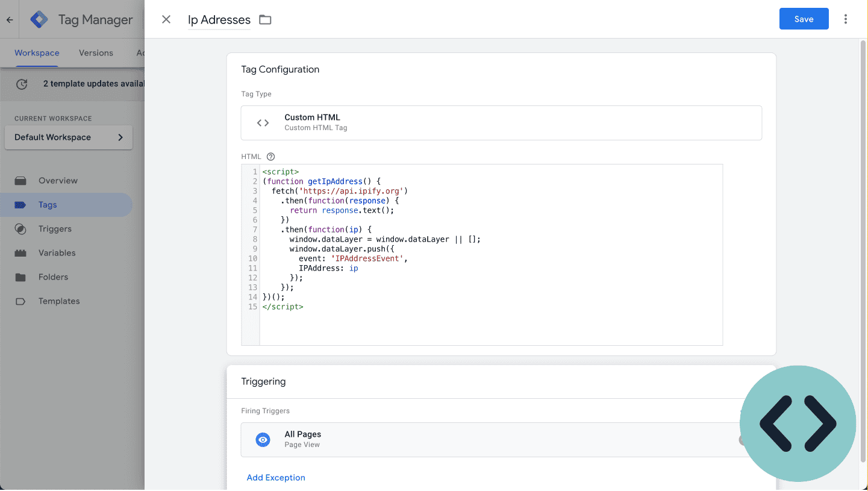Click the Tag Manager diamond logo
Image resolution: width=868 pixels, height=491 pixels.
click(x=38, y=19)
